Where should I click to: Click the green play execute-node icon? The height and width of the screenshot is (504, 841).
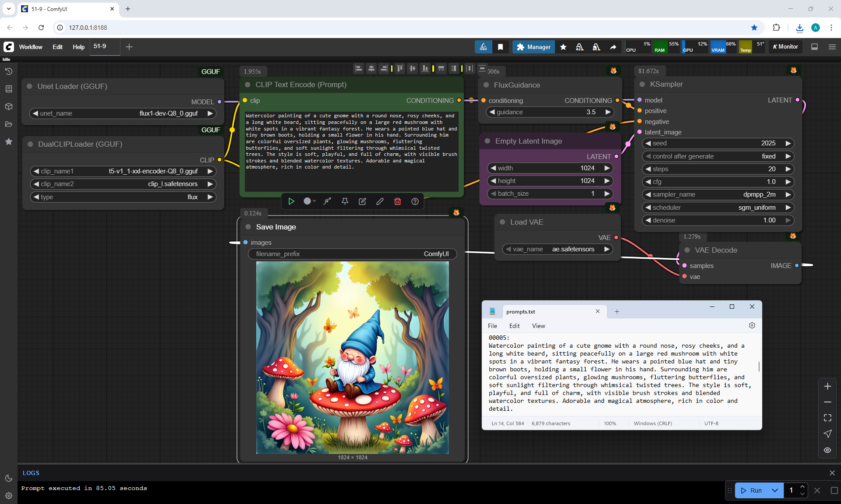click(291, 201)
